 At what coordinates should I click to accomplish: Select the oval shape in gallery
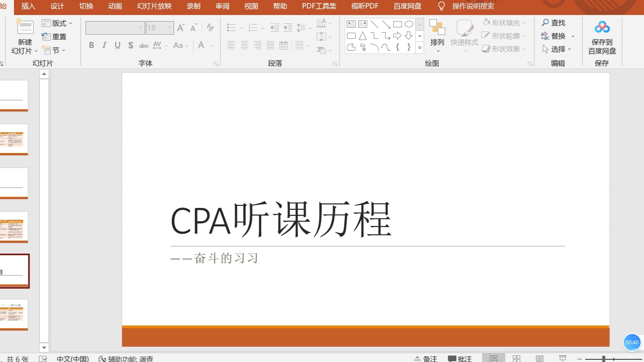tap(409, 24)
